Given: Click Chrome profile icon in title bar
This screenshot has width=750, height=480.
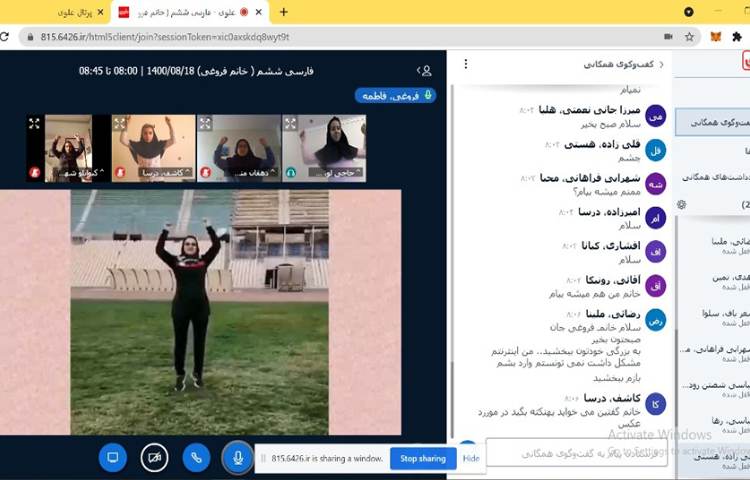Looking at the screenshot, I should tap(689, 12).
